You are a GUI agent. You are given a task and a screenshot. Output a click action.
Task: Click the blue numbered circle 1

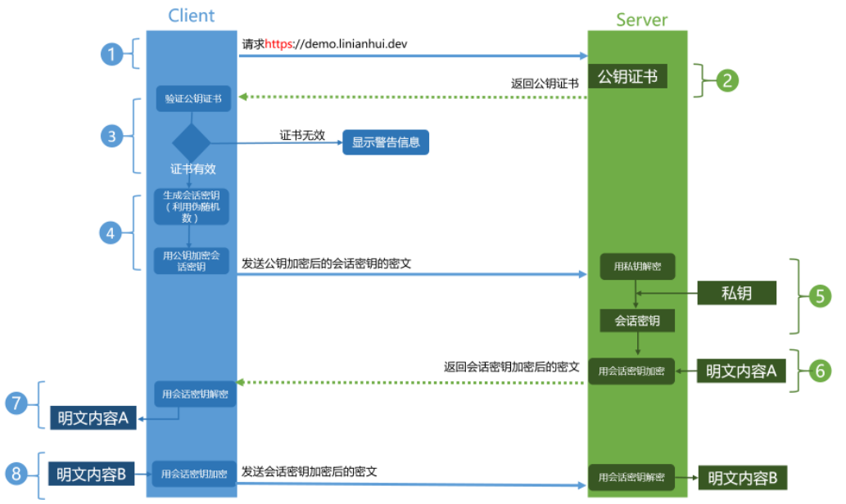click(111, 54)
